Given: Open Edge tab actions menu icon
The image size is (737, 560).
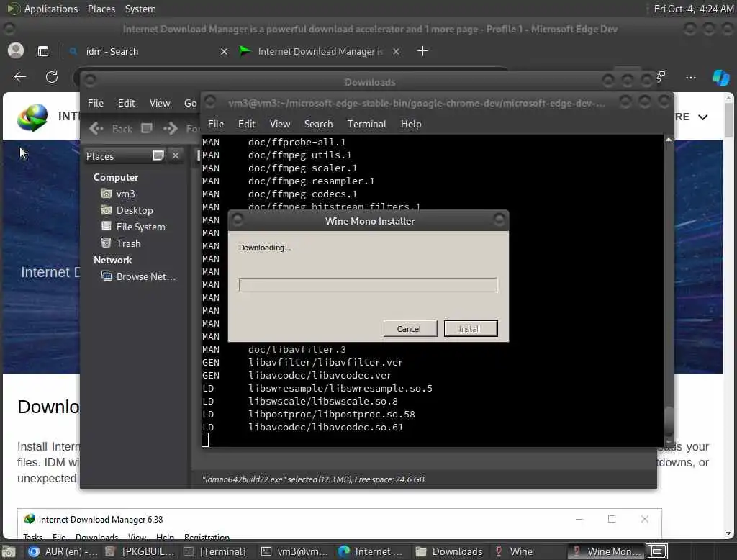Looking at the screenshot, I should 43,51.
